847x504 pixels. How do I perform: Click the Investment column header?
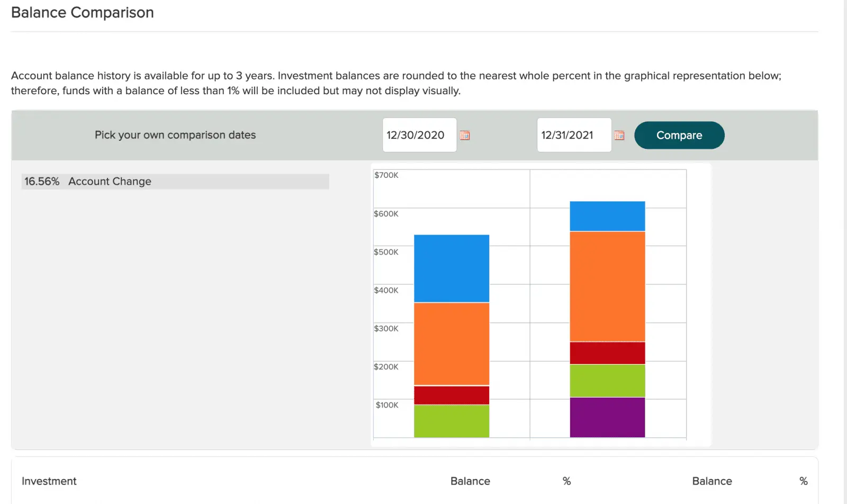click(49, 481)
